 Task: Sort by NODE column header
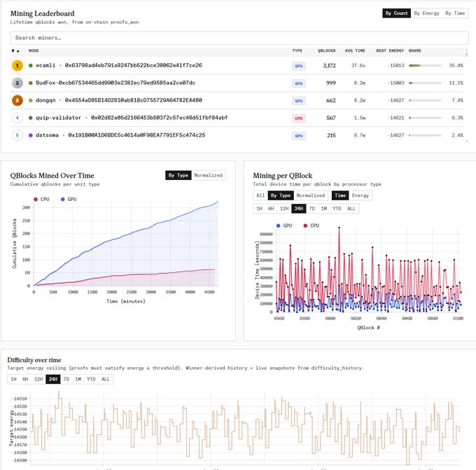point(34,50)
